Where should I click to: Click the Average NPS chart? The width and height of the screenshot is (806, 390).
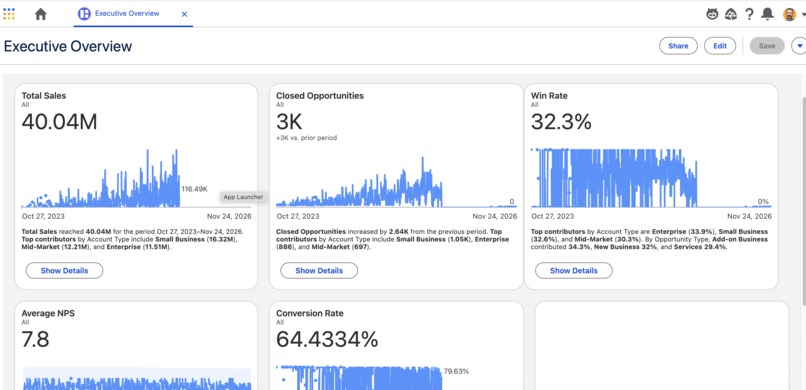point(137,379)
